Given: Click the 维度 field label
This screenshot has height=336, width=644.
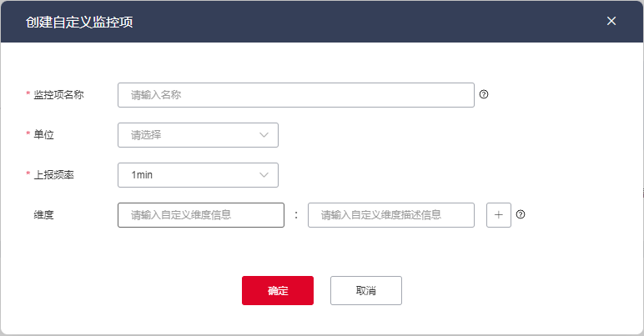Looking at the screenshot, I should pos(43,215).
